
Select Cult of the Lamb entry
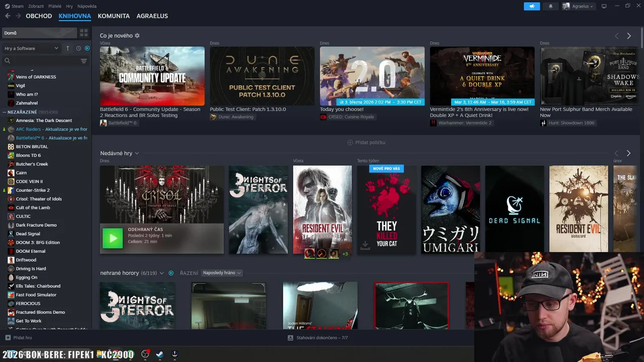[33, 208]
